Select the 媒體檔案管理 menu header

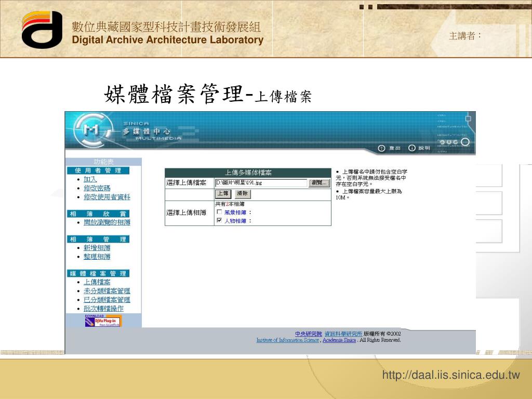pos(98,273)
